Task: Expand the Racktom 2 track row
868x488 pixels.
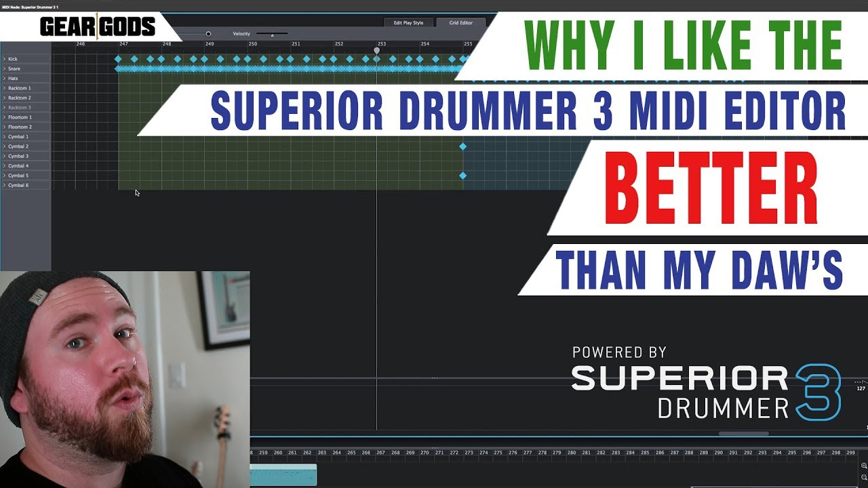Action: pos(4,98)
